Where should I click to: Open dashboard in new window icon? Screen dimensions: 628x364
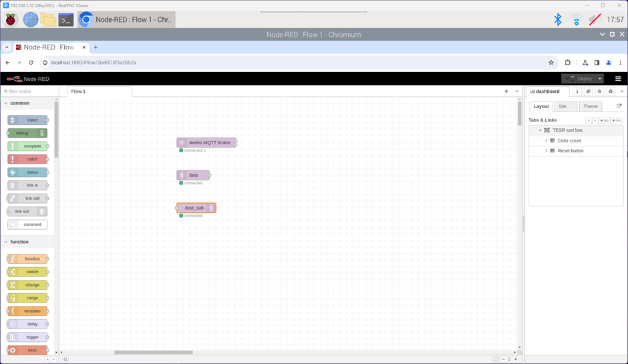point(619,106)
